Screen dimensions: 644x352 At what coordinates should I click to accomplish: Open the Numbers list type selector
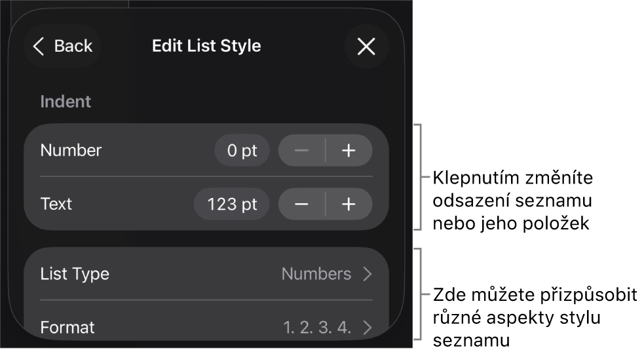click(316, 274)
